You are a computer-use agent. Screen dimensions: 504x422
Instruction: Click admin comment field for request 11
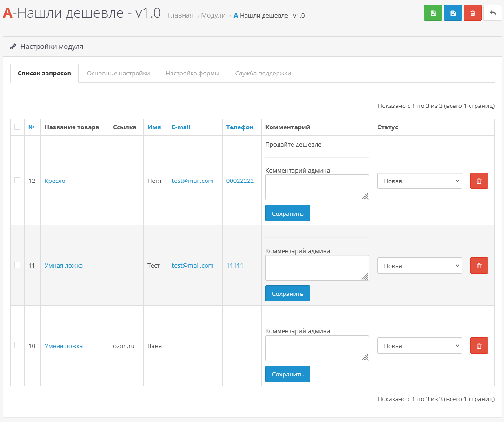coord(317,268)
